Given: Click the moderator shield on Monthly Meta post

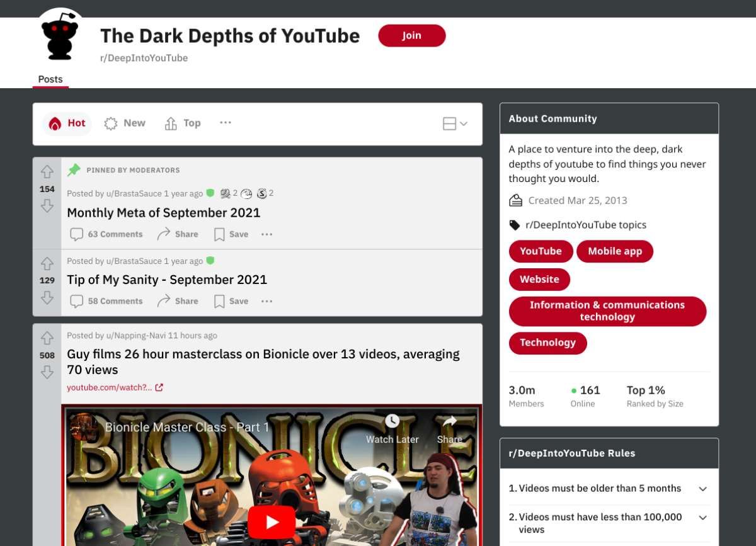Looking at the screenshot, I should pos(210,193).
